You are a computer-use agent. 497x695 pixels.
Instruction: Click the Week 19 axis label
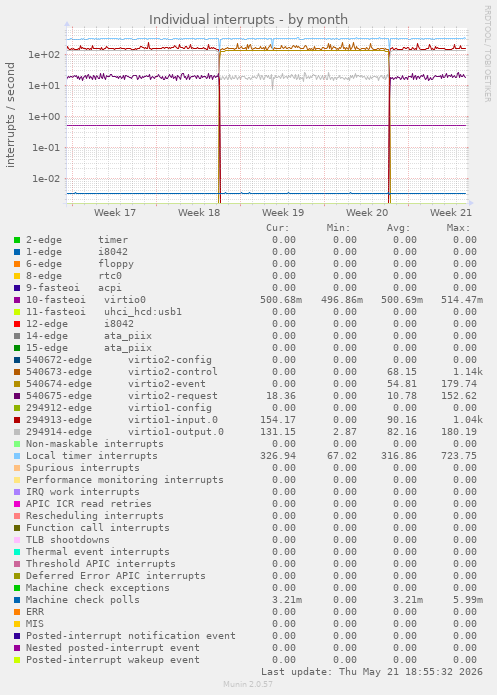tap(283, 213)
